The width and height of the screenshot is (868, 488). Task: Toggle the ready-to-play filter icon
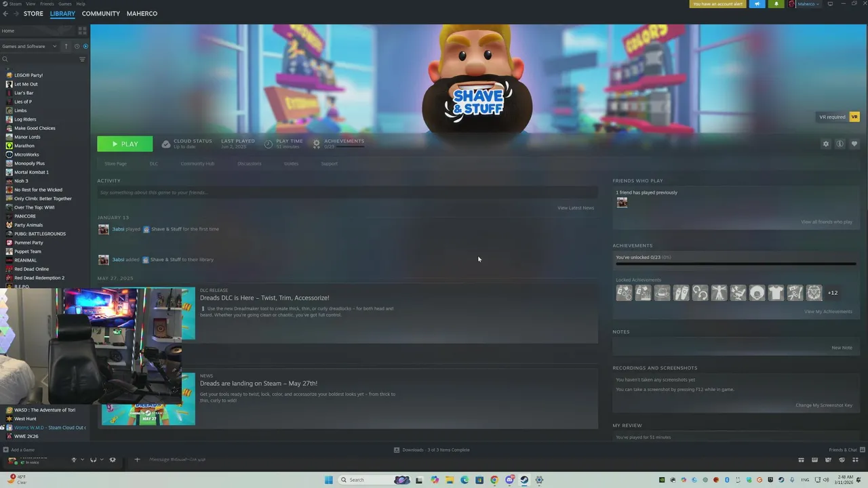(x=85, y=46)
